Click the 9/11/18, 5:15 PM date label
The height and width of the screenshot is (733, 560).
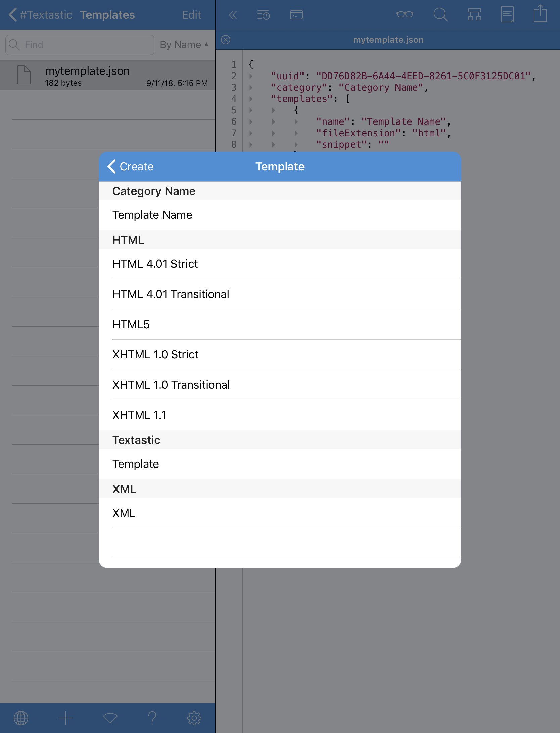tap(177, 83)
